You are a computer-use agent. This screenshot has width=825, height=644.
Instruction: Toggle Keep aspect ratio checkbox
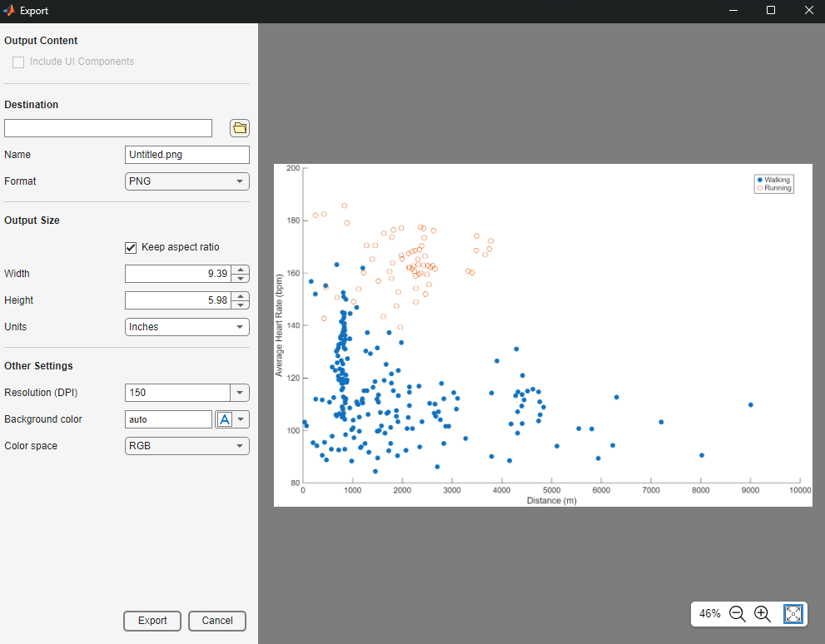pyautogui.click(x=131, y=247)
